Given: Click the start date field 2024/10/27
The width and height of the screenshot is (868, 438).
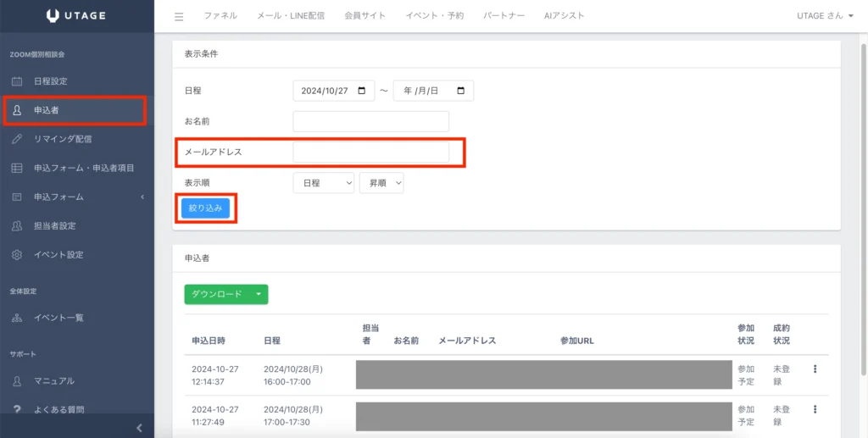Looking at the screenshot, I should pyautogui.click(x=334, y=91).
